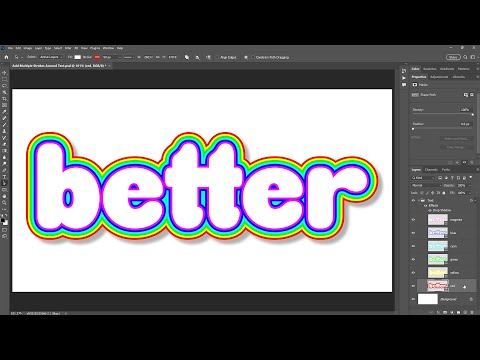Hide the cyan layer
The height and width of the screenshot is (360, 480).
tap(414, 246)
